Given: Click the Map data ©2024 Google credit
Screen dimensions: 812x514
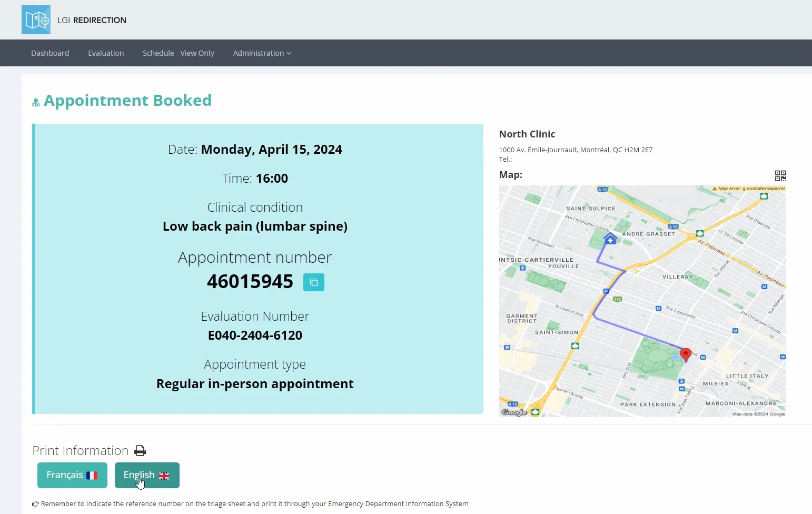Looking at the screenshot, I should coord(758,414).
